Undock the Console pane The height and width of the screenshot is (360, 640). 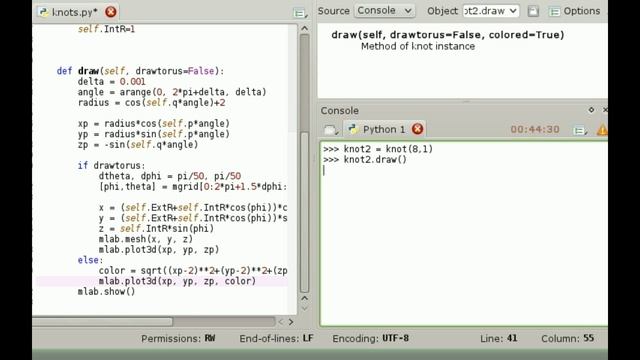tap(591, 110)
